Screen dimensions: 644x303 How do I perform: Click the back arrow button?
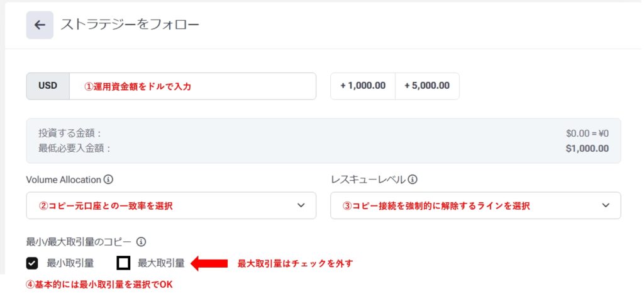40,25
